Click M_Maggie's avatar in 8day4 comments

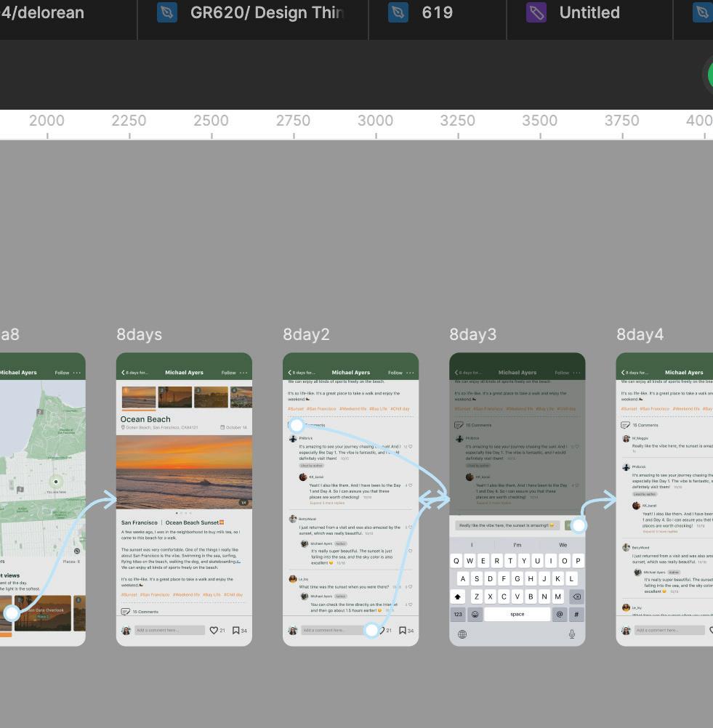626,438
